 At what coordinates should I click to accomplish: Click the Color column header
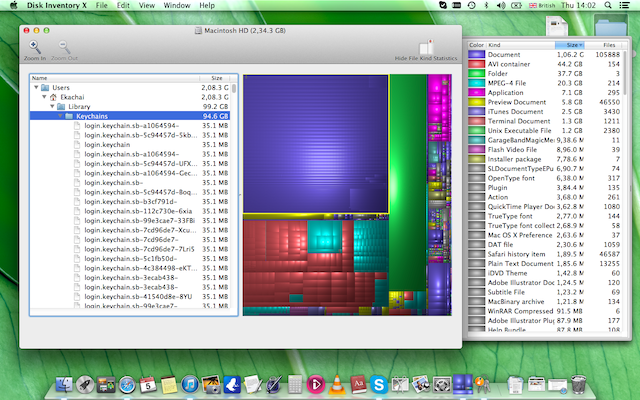pos(476,45)
